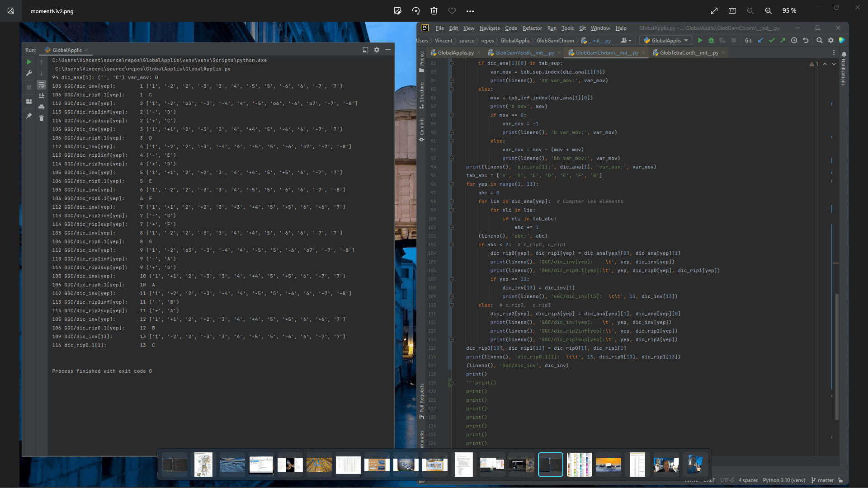868x488 pixels.
Task: Open Run panel settings gear
Action: (377, 50)
